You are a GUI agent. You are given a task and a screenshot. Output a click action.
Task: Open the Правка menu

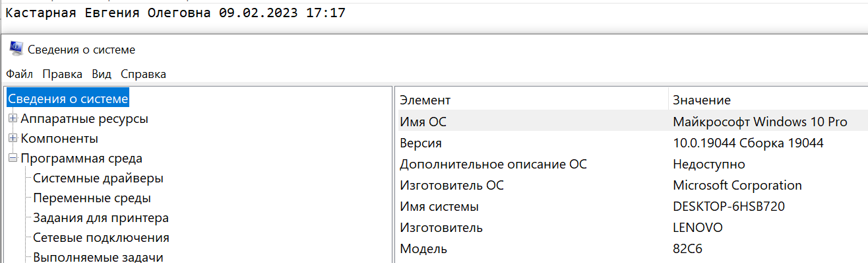62,74
